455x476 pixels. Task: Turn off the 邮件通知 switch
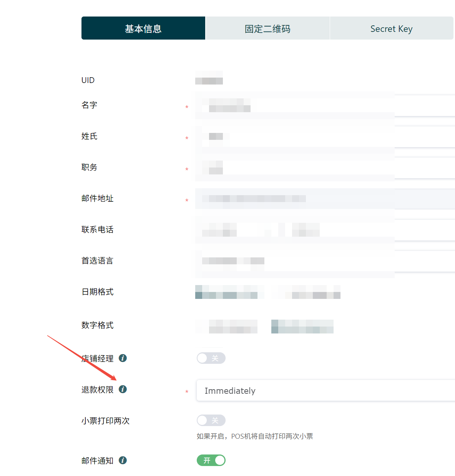point(211,460)
